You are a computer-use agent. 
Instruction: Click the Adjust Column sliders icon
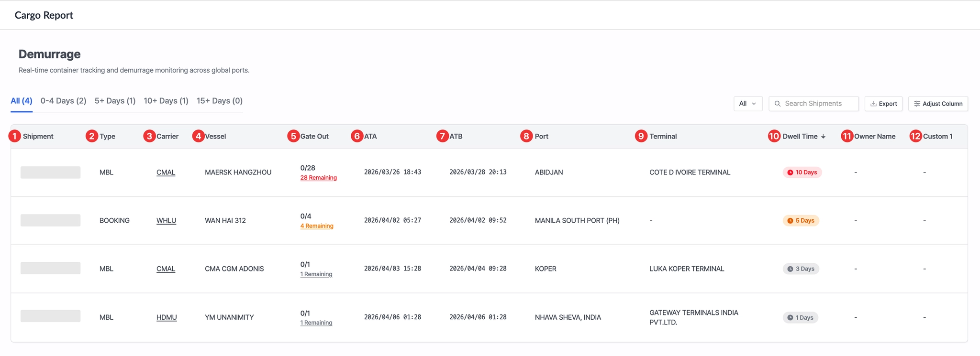[x=917, y=104]
